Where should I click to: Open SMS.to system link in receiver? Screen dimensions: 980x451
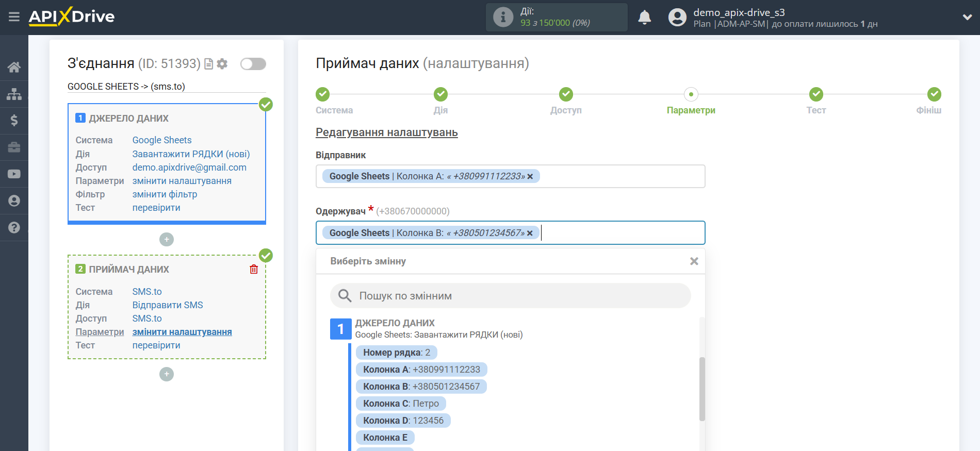147,292
